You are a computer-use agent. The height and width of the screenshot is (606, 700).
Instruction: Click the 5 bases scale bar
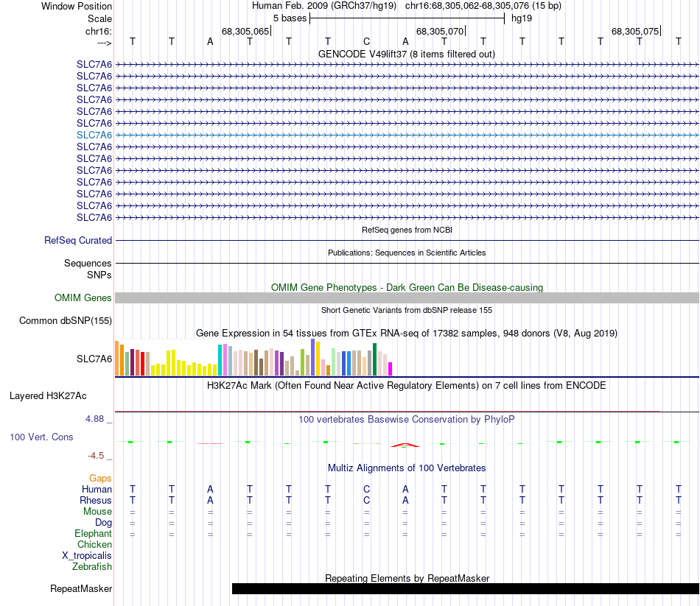click(x=407, y=18)
